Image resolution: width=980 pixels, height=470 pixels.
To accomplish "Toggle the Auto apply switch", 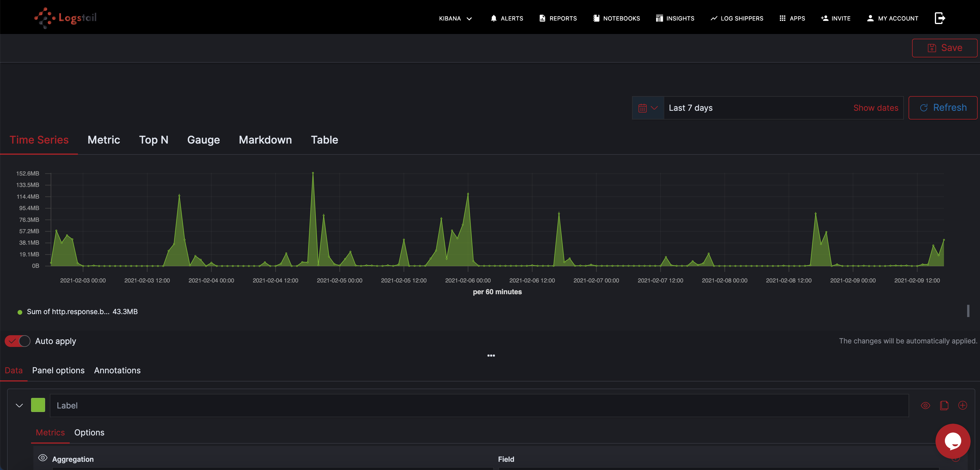I will tap(18, 341).
